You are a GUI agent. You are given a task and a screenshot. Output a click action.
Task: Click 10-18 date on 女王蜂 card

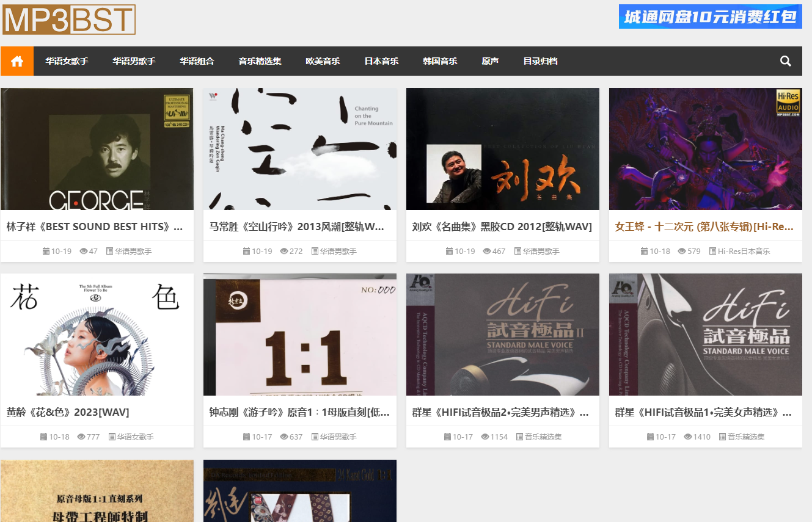pyautogui.click(x=660, y=251)
